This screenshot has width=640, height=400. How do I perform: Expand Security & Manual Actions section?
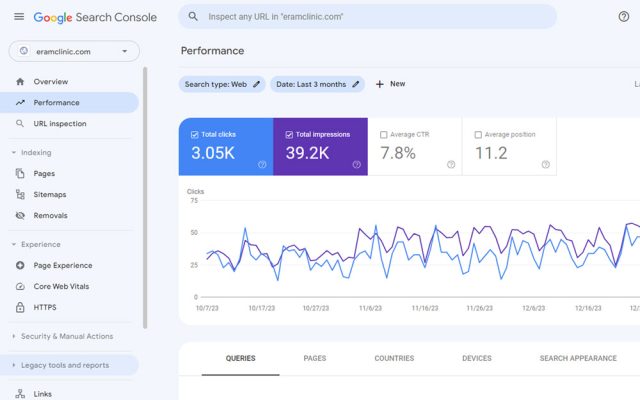pyautogui.click(x=14, y=336)
